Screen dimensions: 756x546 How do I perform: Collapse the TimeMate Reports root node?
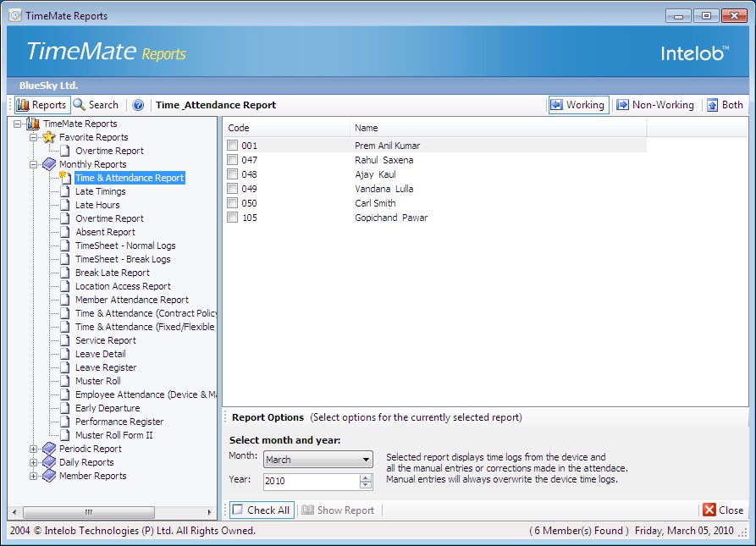(18, 124)
